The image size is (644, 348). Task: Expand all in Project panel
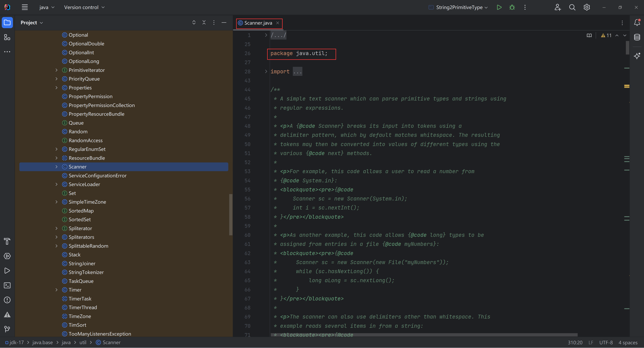[x=194, y=22]
